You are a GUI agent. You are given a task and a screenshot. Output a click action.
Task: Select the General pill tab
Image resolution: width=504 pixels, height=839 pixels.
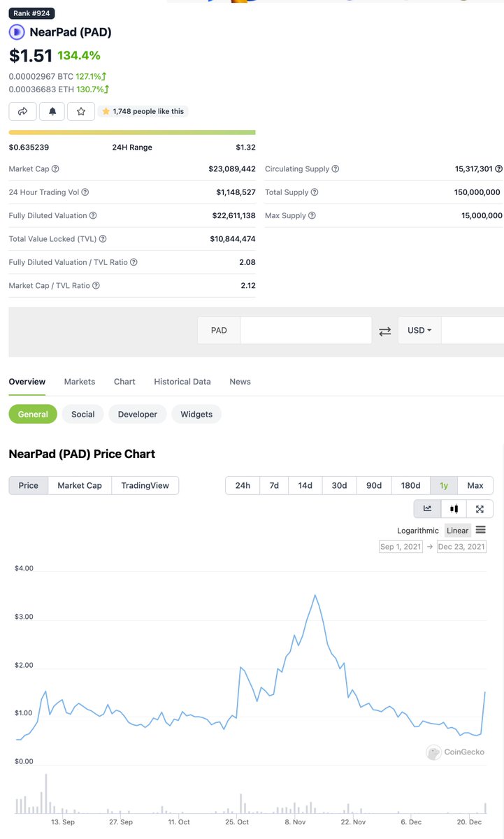tap(33, 414)
